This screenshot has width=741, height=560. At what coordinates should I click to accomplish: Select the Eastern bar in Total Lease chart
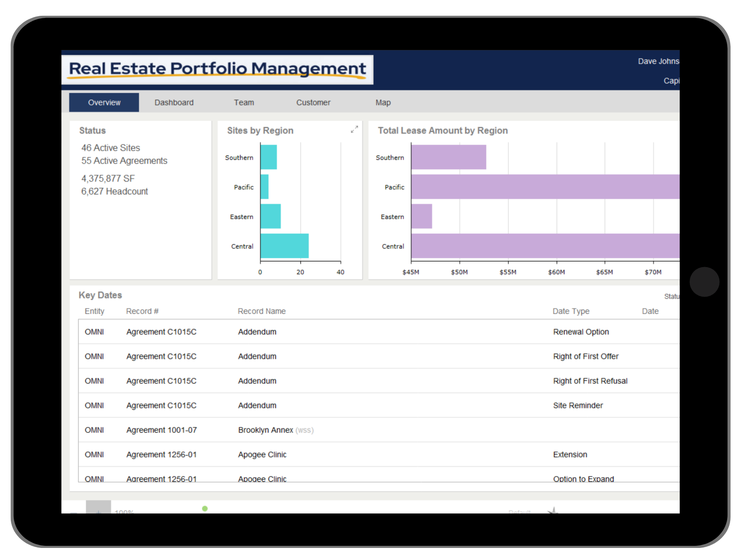[x=421, y=216]
